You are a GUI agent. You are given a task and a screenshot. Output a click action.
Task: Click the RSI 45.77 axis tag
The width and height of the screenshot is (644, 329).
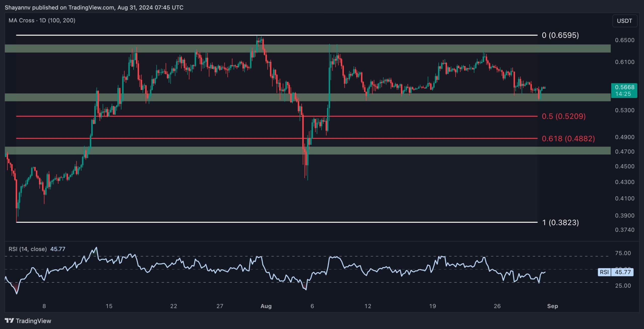click(x=616, y=272)
